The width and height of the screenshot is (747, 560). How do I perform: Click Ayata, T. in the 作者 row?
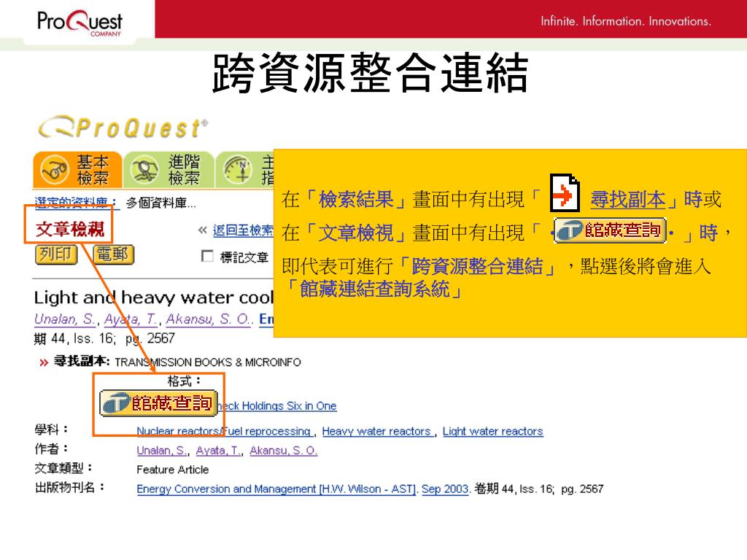(218, 451)
